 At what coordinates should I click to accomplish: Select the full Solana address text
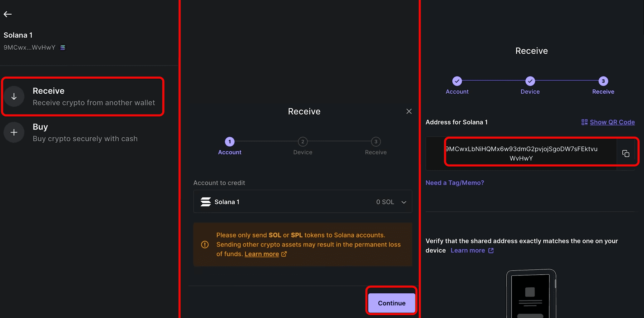pos(521,153)
